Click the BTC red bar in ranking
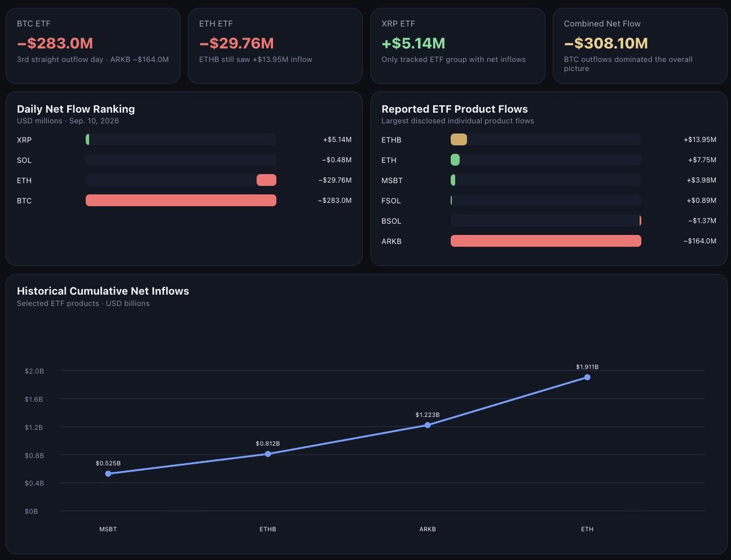The height and width of the screenshot is (560, 731). pos(181,200)
